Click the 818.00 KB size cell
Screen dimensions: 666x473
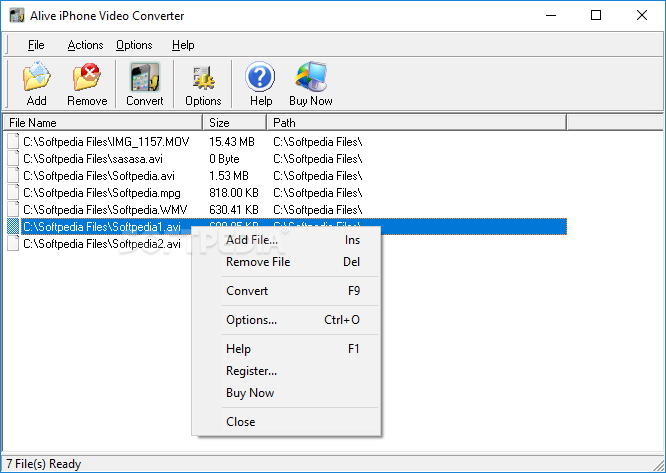(234, 193)
